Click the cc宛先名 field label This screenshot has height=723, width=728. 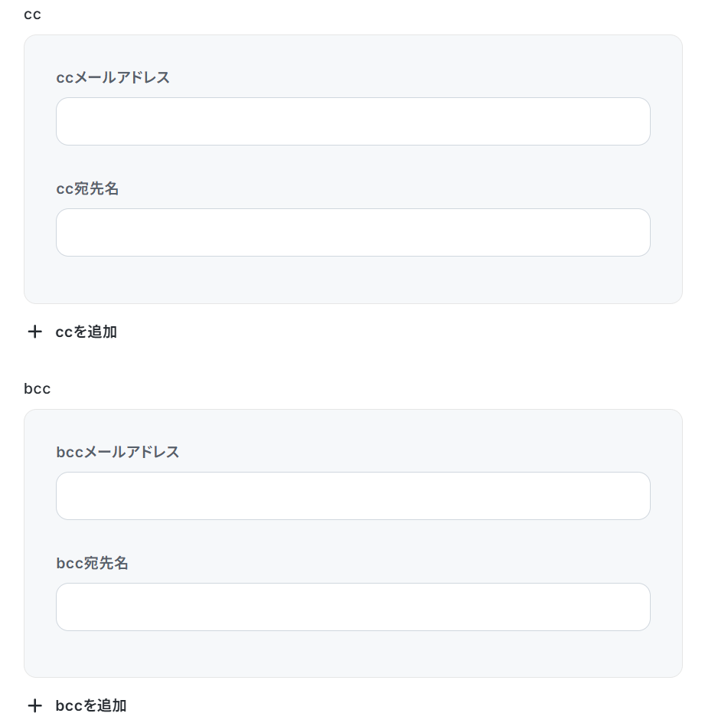tap(87, 188)
